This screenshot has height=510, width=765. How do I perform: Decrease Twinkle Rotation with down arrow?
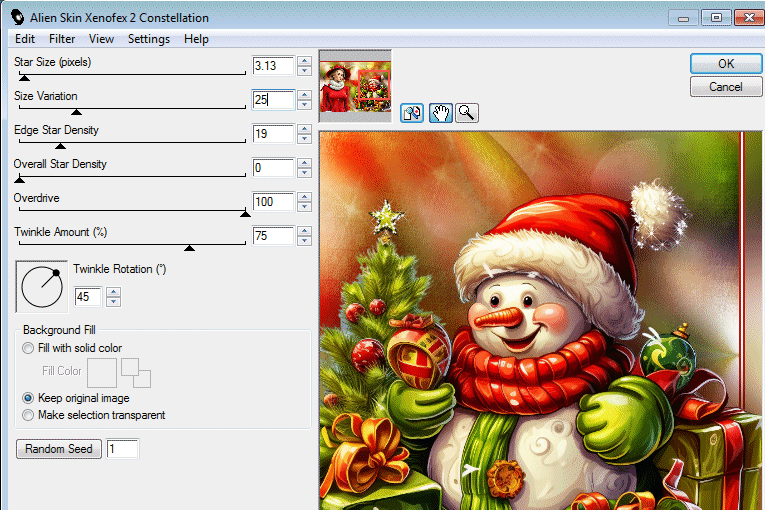pos(113,302)
